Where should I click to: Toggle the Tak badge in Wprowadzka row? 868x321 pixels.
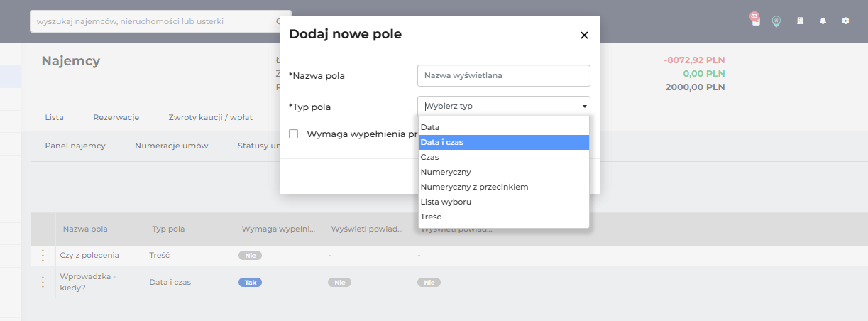[250, 282]
